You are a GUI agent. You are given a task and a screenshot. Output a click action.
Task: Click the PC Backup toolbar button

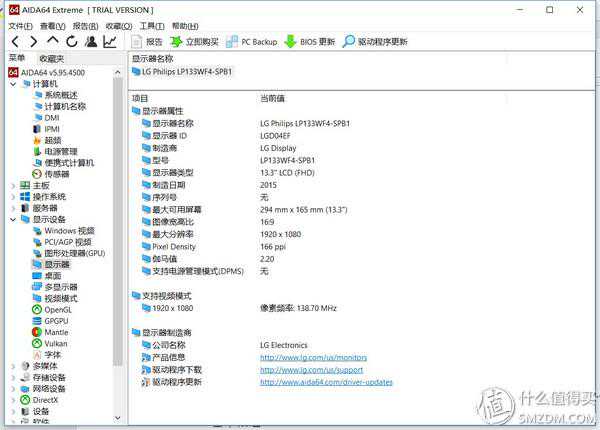[x=251, y=42]
